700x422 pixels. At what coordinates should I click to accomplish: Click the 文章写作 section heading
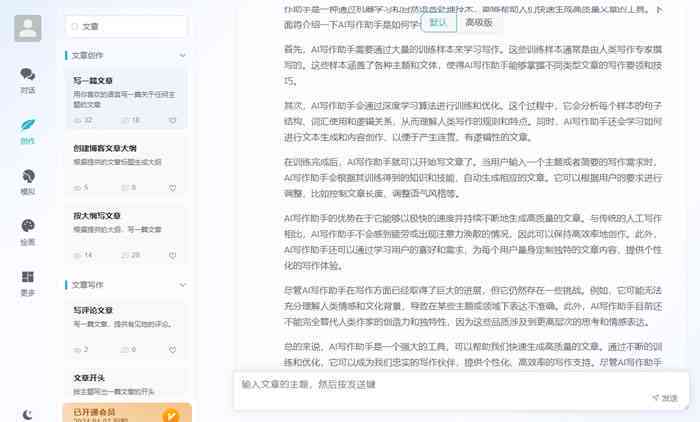[88, 284]
